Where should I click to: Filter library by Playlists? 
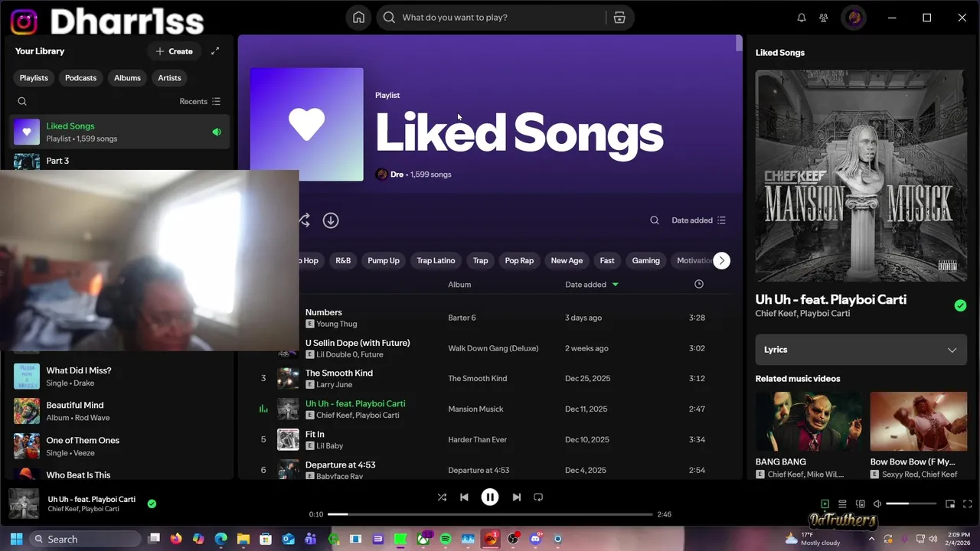(34, 78)
